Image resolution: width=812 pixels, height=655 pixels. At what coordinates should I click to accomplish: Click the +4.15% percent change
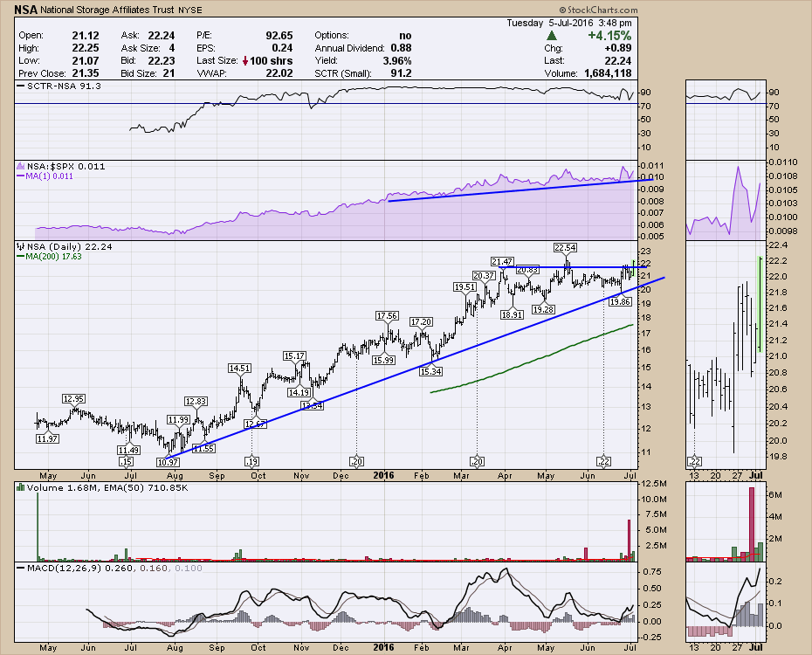coord(609,36)
